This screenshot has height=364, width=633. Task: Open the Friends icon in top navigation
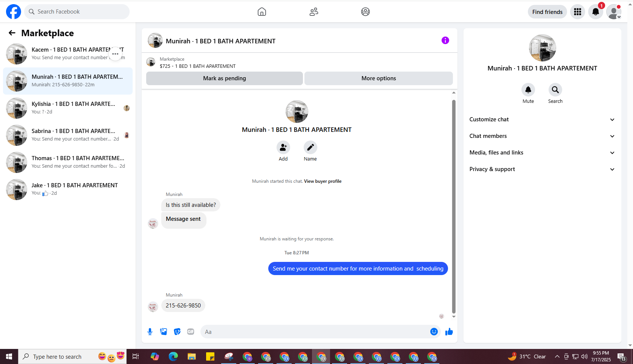tap(314, 12)
